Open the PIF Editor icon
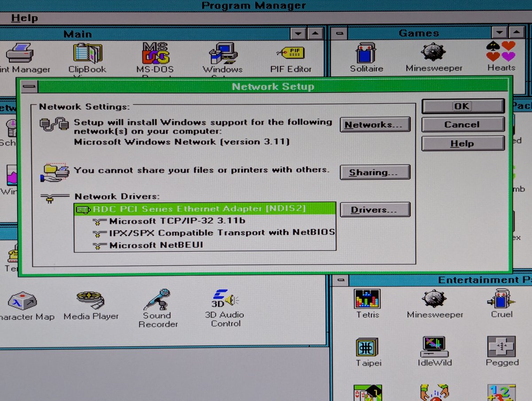 coord(291,53)
